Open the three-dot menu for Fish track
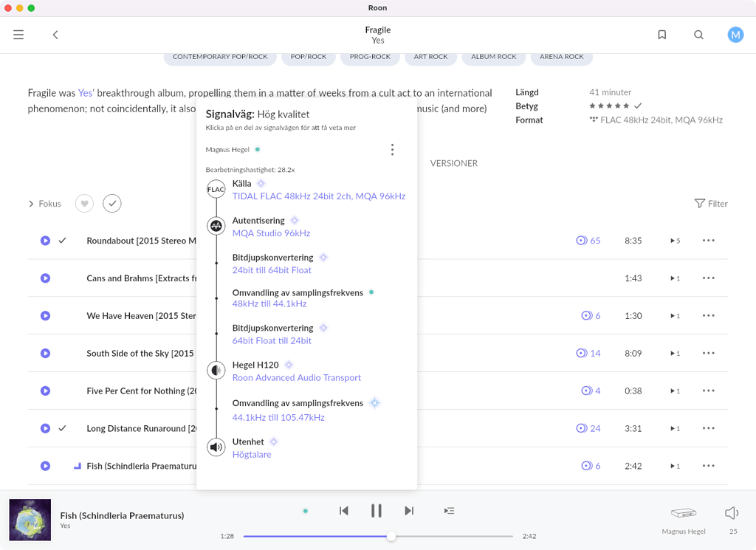756x550 pixels. pos(708,466)
